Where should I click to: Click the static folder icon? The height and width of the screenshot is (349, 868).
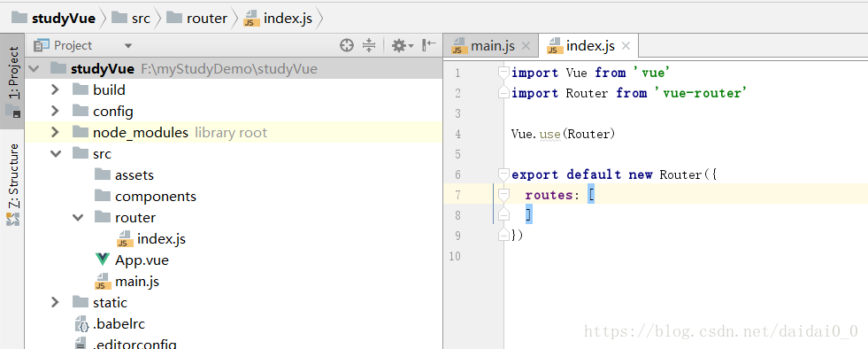pos(81,302)
